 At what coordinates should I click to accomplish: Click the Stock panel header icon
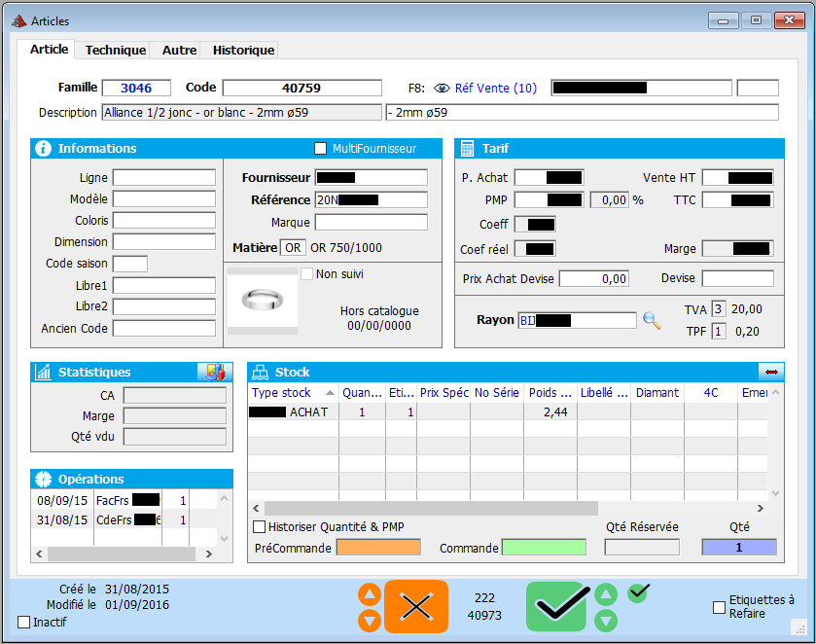click(260, 373)
